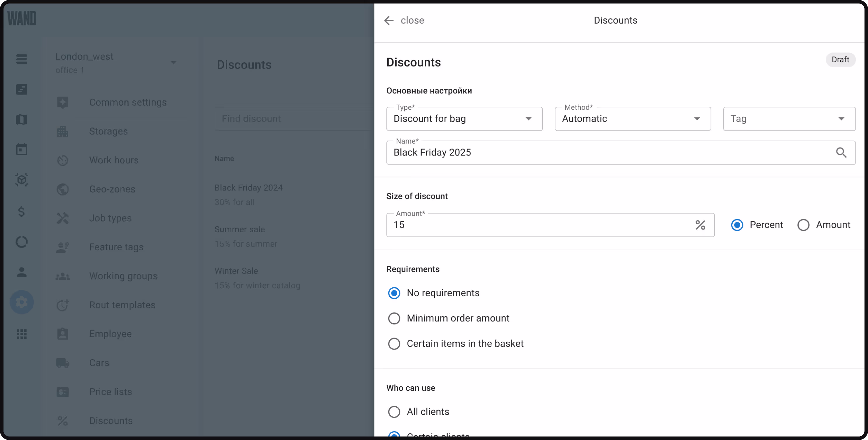Click the dollar sign sidebar icon

coord(22,212)
